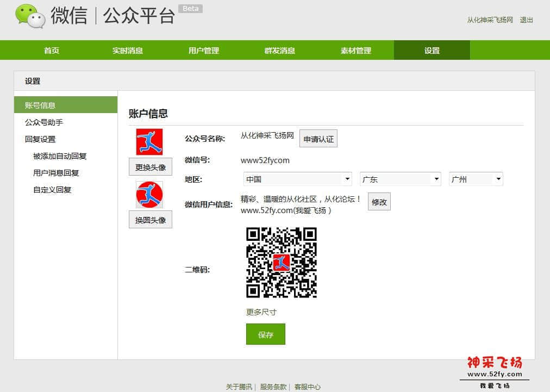
Task: Open the country dropdown showing 中国
Action: [x=297, y=179]
